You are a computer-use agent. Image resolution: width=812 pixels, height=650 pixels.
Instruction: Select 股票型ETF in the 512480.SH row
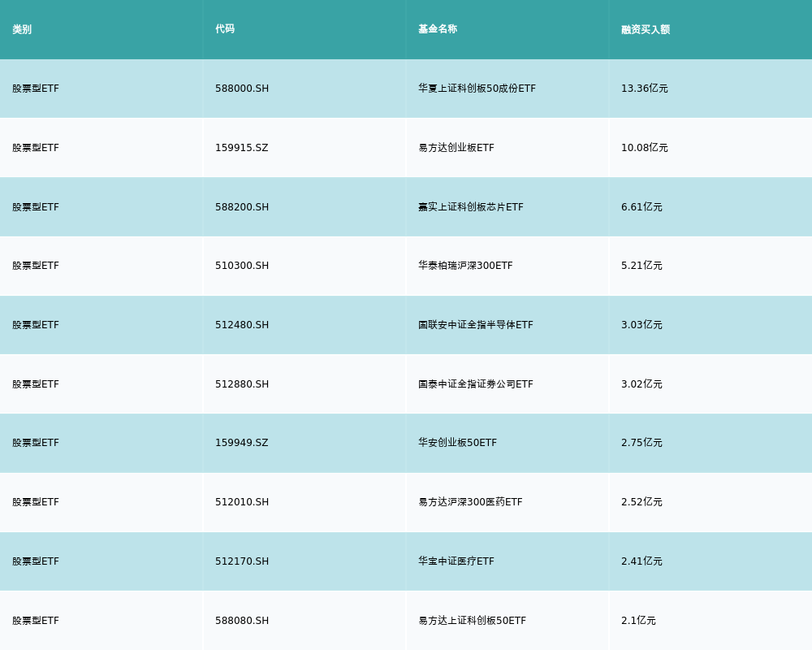[x=36, y=325]
